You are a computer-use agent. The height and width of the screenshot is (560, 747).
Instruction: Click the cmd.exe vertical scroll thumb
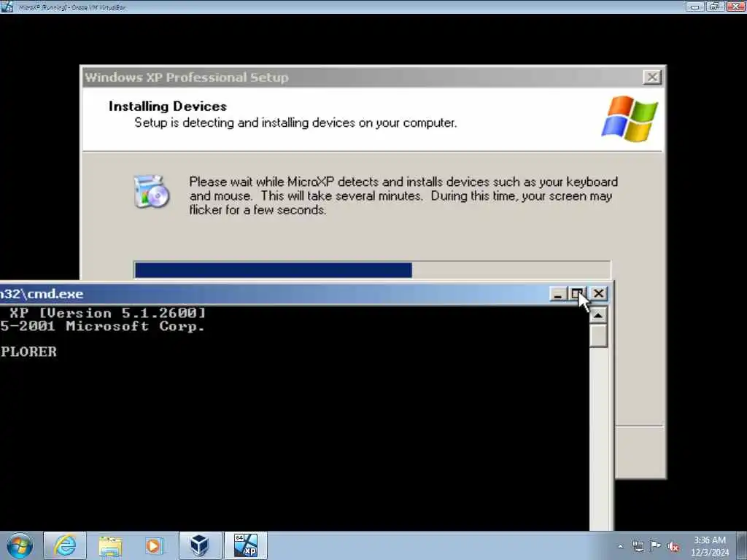click(x=598, y=335)
